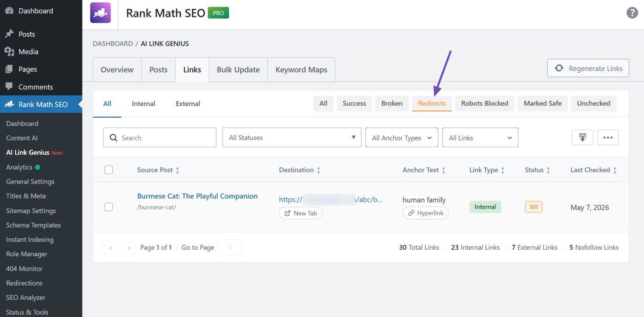The image size is (644, 317).
Task: Open Status & Tools in the sidebar
Action: pyautogui.click(x=27, y=312)
